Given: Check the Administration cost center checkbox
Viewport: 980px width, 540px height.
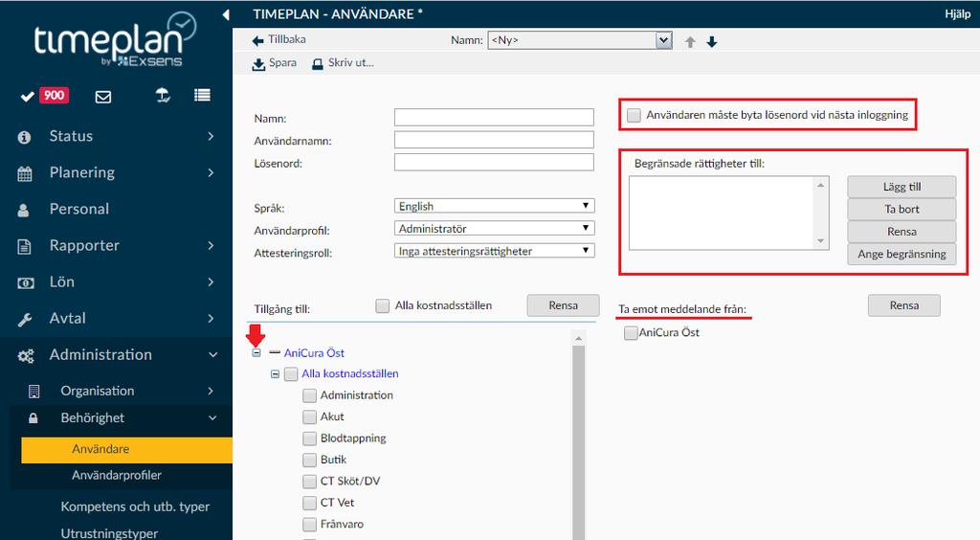Looking at the screenshot, I should (309, 395).
